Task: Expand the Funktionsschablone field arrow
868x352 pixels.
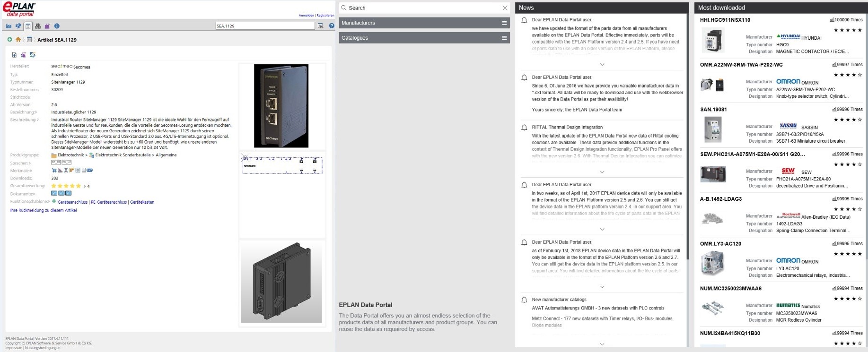Action: (x=49, y=202)
